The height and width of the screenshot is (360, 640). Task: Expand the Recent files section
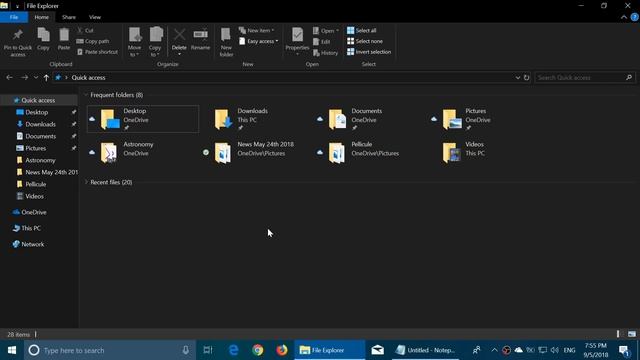coord(86,182)
